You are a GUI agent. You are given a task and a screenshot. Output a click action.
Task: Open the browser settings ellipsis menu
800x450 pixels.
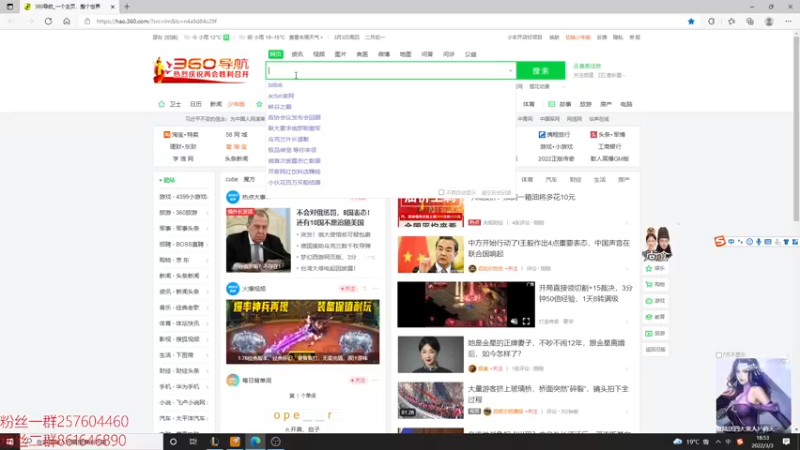[x=788, y=21]
